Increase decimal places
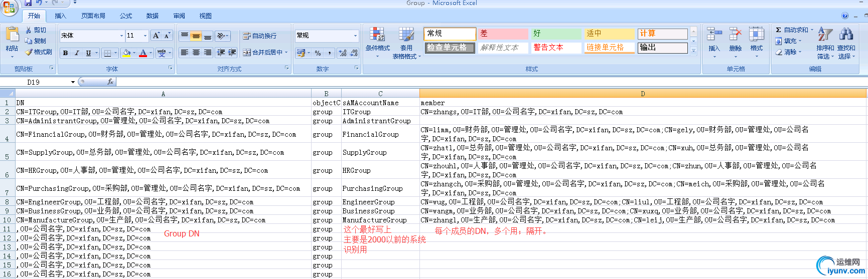 click(x=342, y=53)
